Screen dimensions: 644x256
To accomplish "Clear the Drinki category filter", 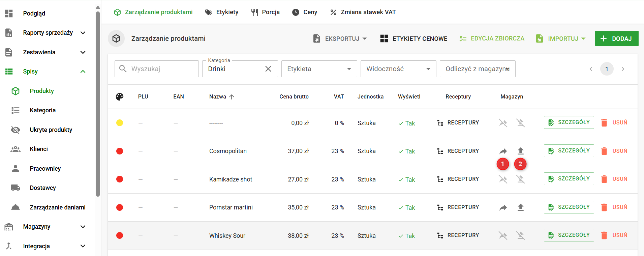I will tap(268, 69).
